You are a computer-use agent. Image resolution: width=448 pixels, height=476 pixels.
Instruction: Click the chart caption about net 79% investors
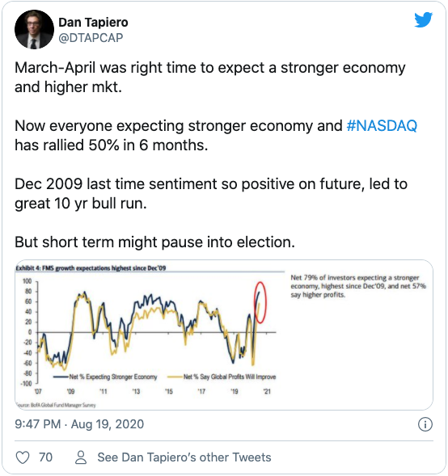(358, 286)
